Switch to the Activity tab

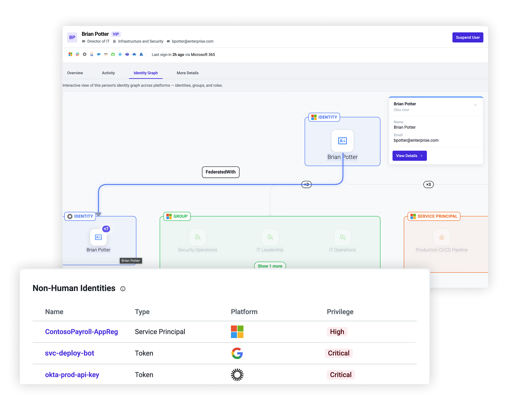pos(108,73)
